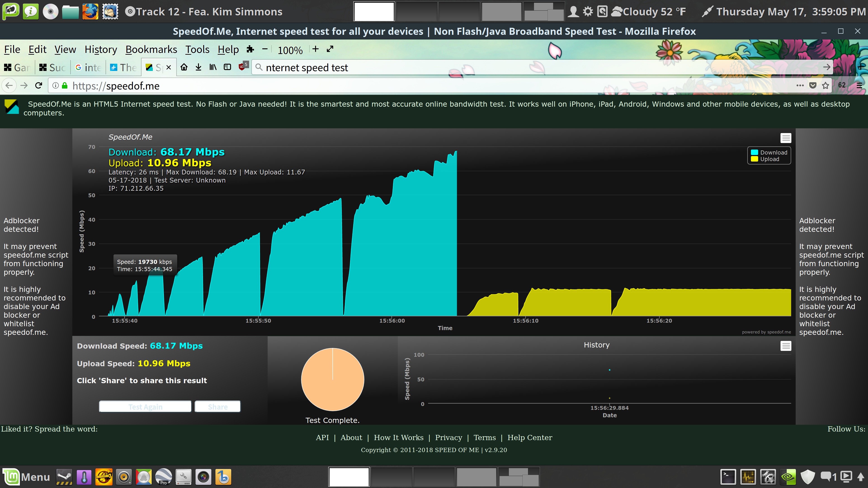Open the speaker audio app icon
Screen dimensions: 868x488
point(124,477)
